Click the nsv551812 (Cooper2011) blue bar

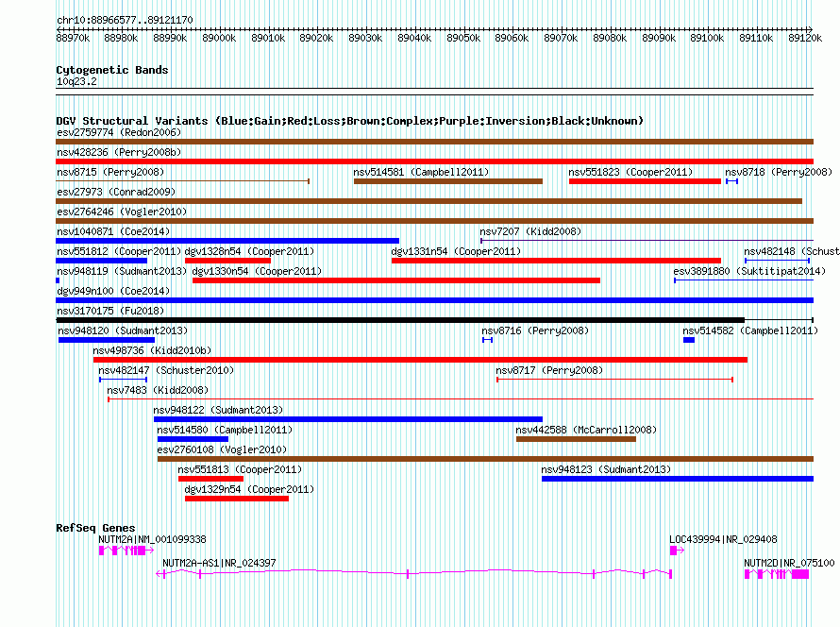101,261
